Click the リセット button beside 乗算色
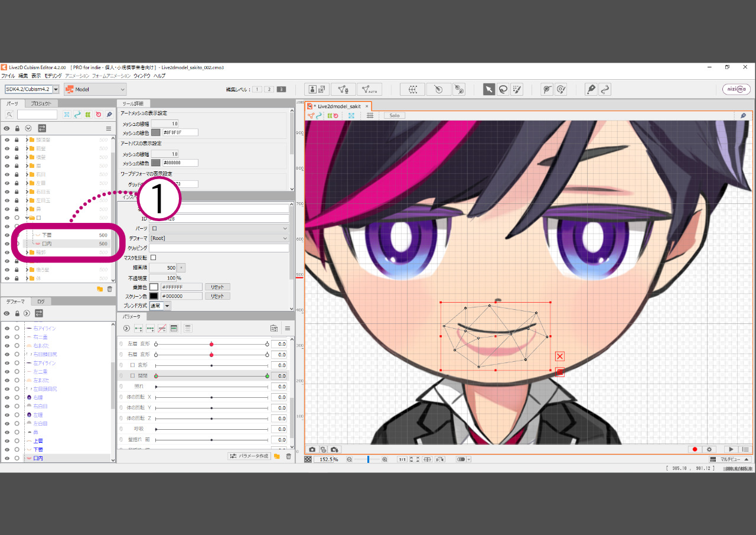Viewport: 756px width, 535px height. coord(217,287)
